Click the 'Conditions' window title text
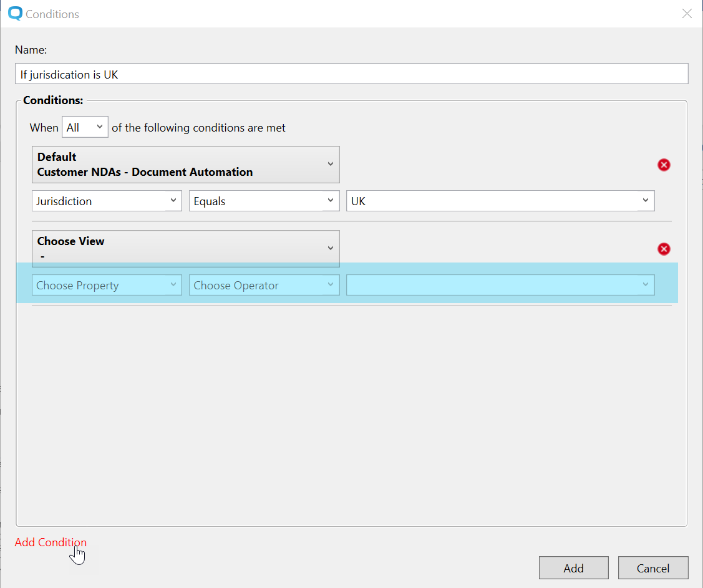The image size is (703, 588). coord(52,14)
